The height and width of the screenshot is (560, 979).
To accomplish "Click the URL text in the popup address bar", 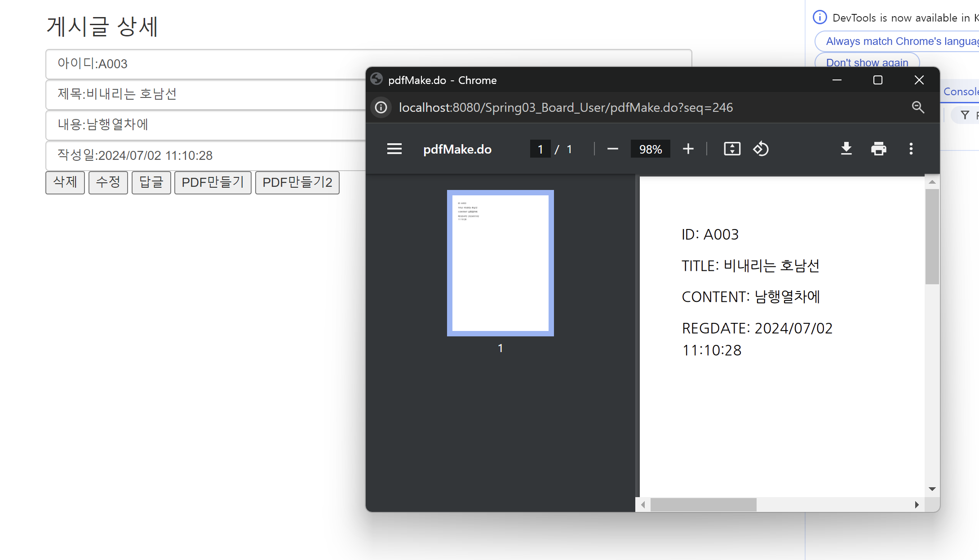I will click(x=566, y=108).
